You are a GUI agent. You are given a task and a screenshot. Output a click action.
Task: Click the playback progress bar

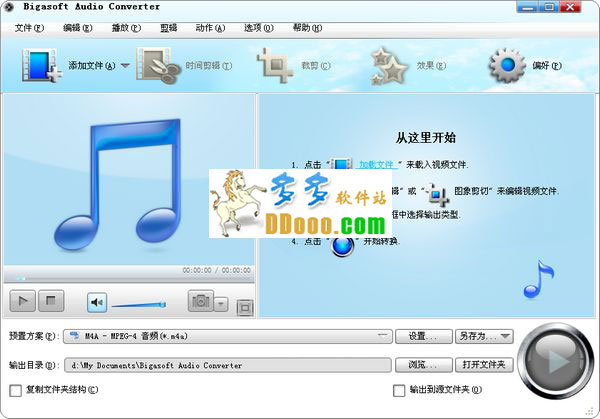[129, 278]
